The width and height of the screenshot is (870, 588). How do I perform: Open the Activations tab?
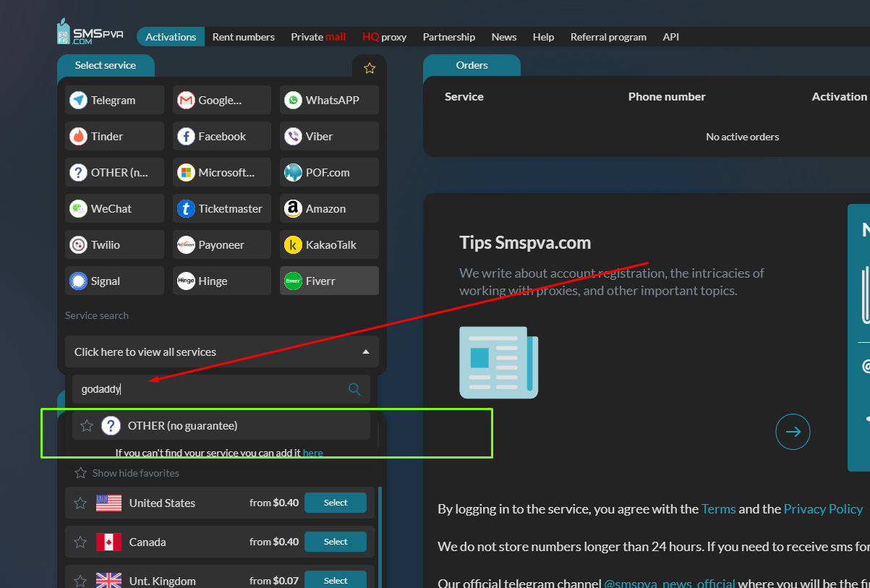171,37
